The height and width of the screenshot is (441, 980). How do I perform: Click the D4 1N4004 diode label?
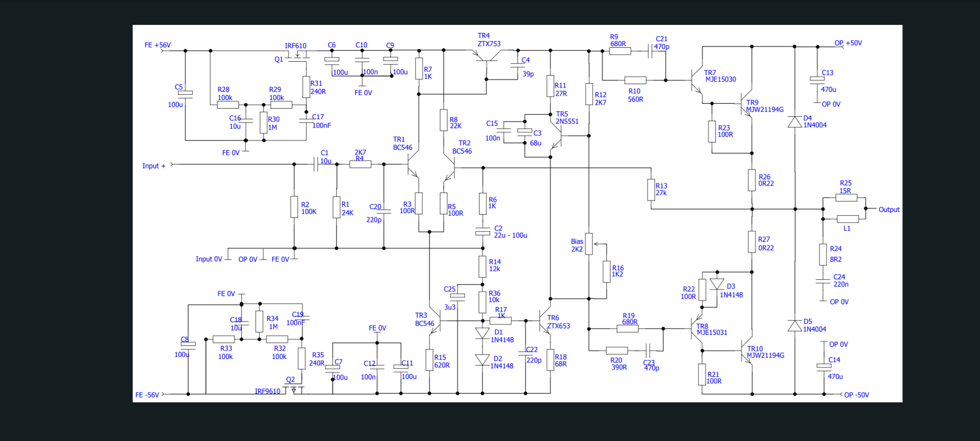(815, 121)
